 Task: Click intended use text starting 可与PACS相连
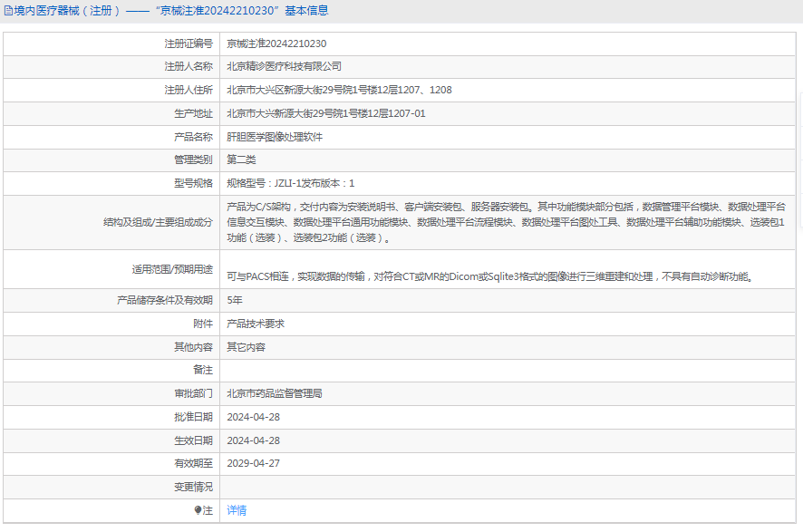(489, 276)
